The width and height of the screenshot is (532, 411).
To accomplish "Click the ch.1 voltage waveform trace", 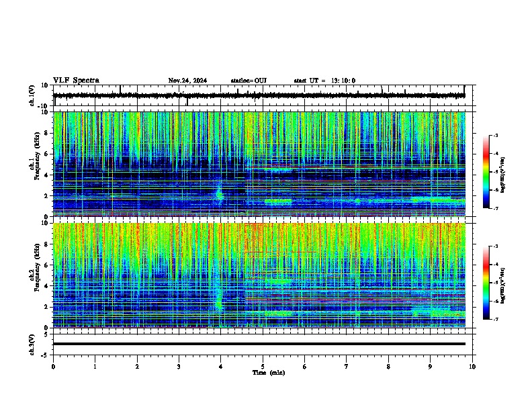I will click(259, 95).
